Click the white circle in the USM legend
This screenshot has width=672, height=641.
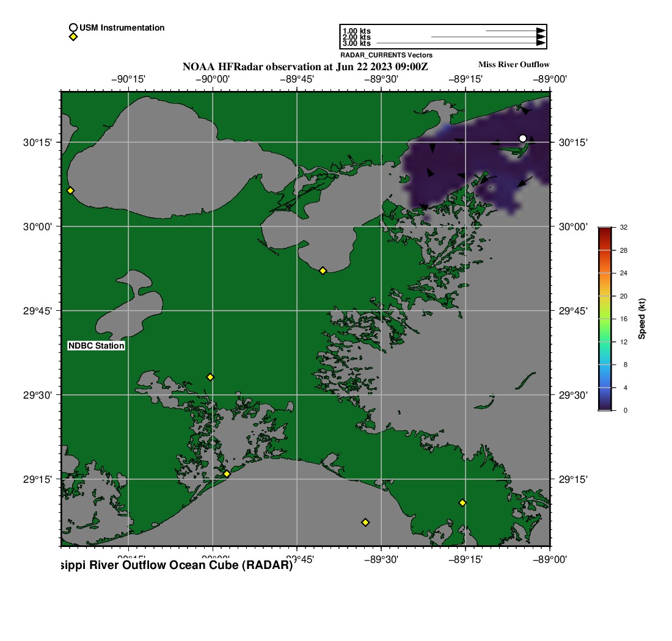[x=73, y=27]
